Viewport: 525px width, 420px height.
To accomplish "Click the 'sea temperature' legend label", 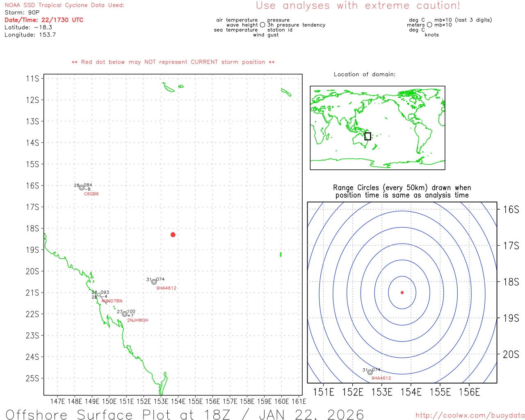I will [236, 30].
